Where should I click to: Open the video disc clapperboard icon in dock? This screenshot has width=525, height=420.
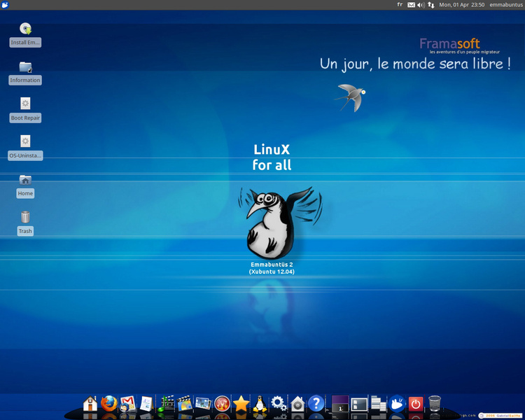pos(185,404)
